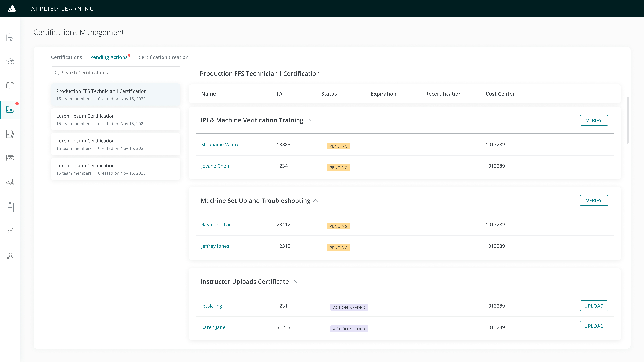Viewport: 644px width, 362px height.
Task: Click the clipboard with arrow sidebar icon
Action: click(x=10, y=207)
